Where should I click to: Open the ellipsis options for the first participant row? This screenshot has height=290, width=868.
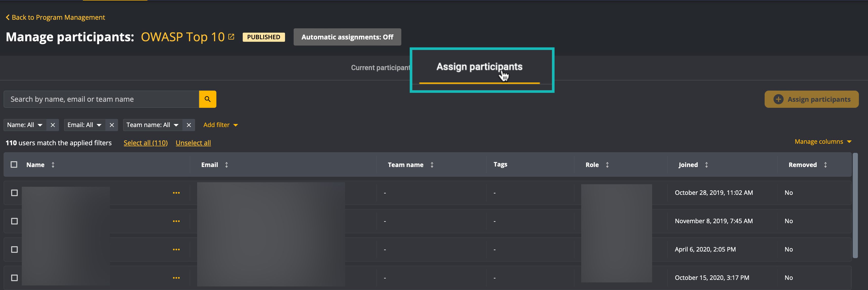tap(176, 192)
